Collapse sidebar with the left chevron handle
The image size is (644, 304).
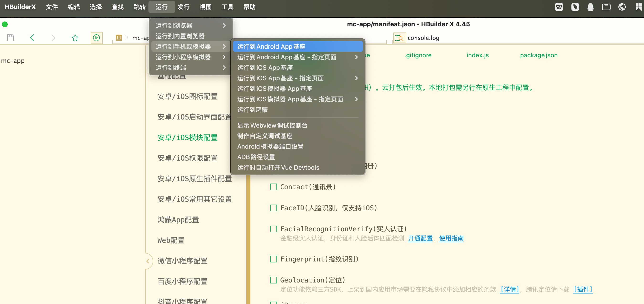[148, 261]
